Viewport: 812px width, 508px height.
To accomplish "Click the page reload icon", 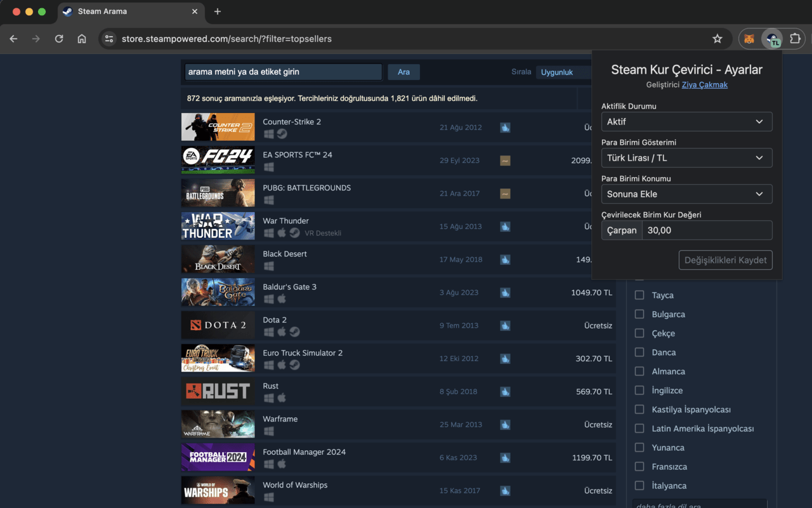I will tap(59, 39).
